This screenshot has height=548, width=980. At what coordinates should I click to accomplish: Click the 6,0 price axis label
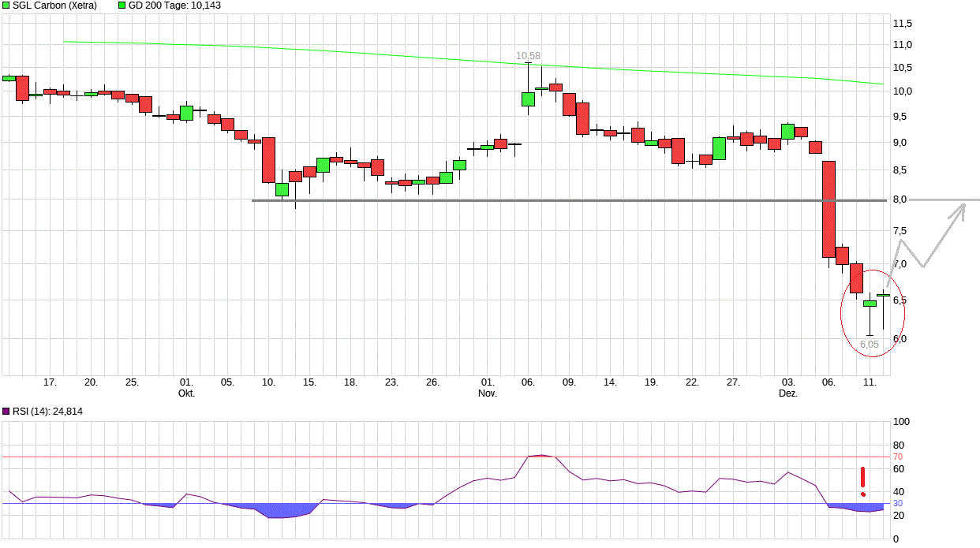900,338
